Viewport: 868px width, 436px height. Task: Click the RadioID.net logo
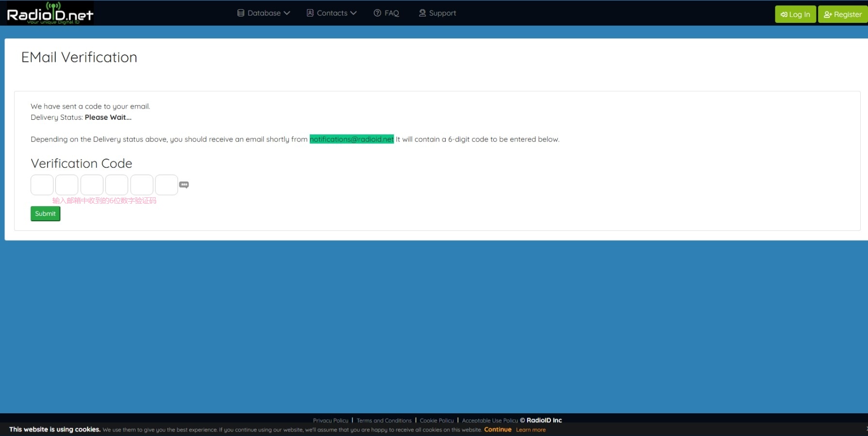click(x=50, y=13)
